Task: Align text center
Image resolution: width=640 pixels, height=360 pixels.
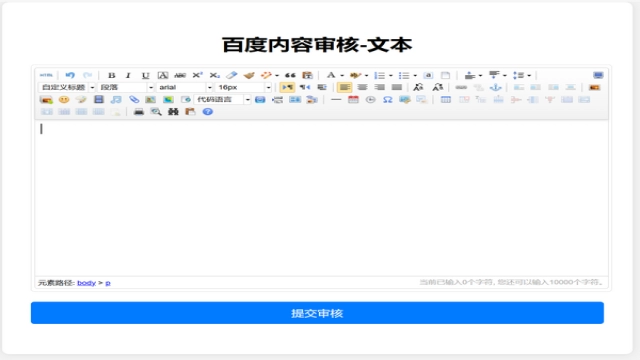Action: click(362, 87)
